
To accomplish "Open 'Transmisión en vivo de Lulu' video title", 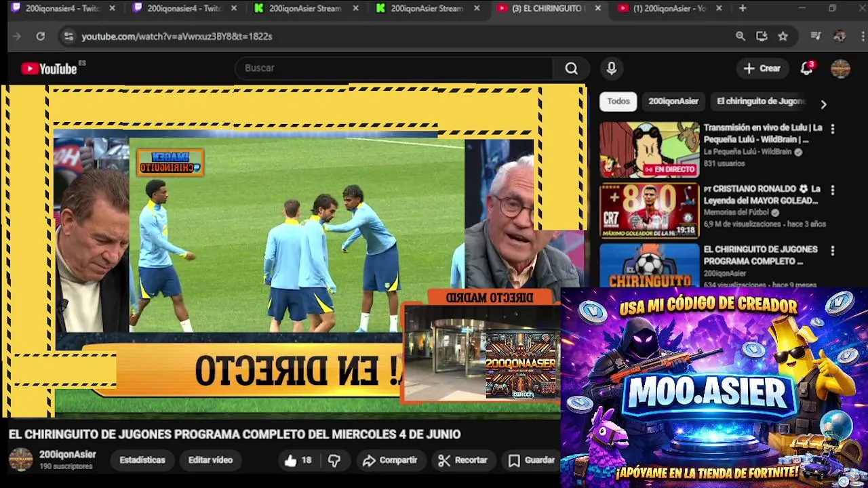I will tap(763, 134).
